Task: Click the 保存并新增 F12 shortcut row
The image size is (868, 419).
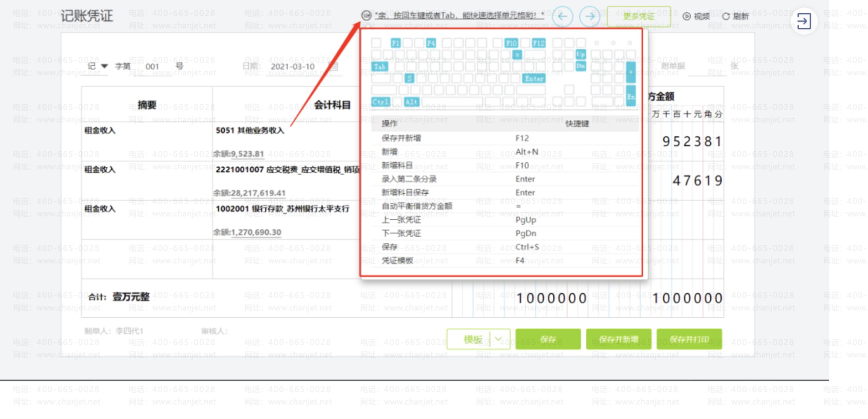Action: 505,138
